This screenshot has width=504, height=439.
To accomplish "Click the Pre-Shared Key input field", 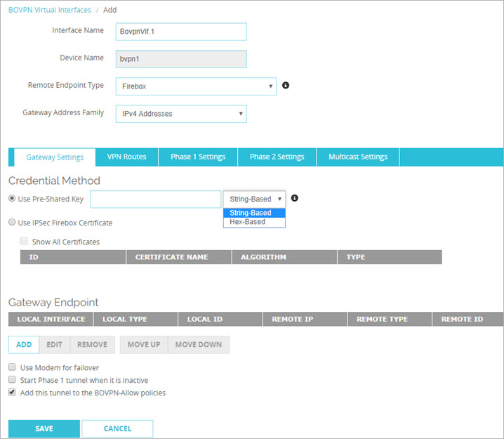I will point(155,199).
